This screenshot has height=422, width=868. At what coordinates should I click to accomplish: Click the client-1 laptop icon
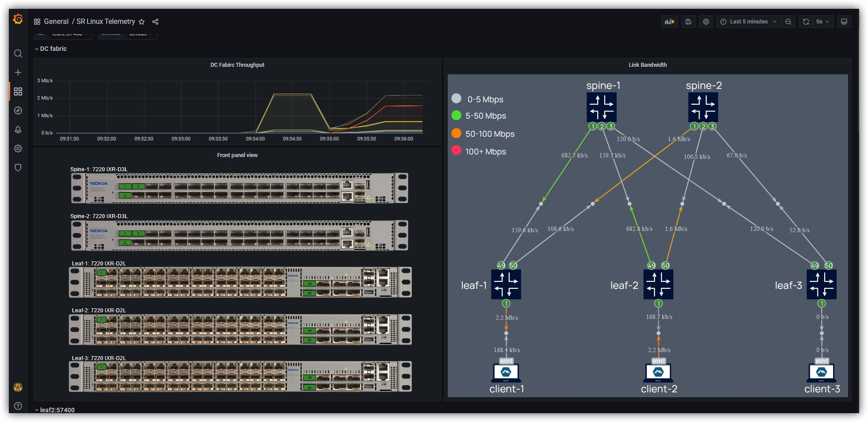point(506,373)
